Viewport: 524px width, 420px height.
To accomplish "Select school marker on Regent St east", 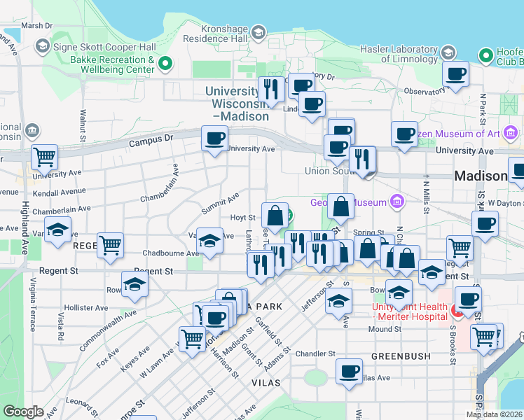I will click(432, 272).
